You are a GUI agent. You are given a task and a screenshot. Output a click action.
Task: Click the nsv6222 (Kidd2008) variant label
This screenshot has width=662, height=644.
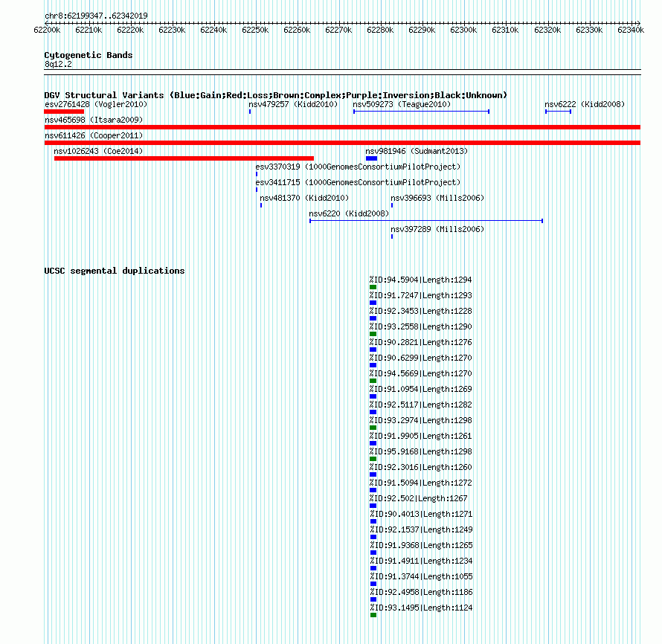pos(585,104)
